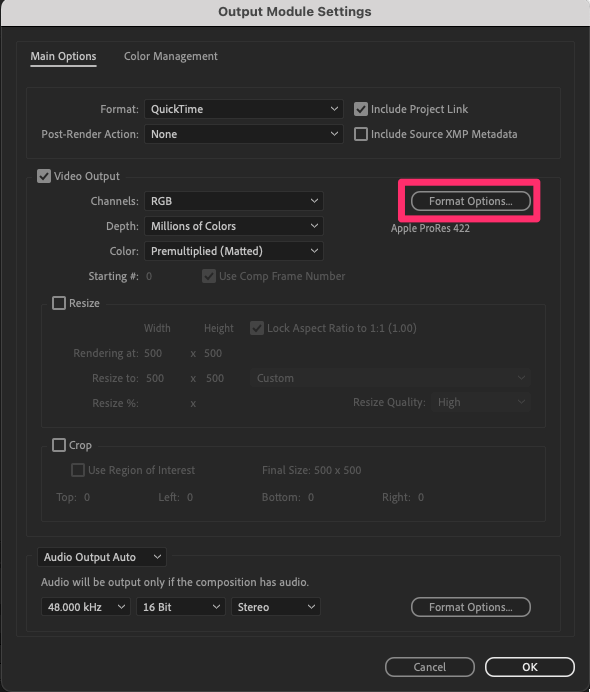Click the highlighted video Format Options button
This screenshot has height=692, width=590.
pyautogui.click(x=470, y=201)
